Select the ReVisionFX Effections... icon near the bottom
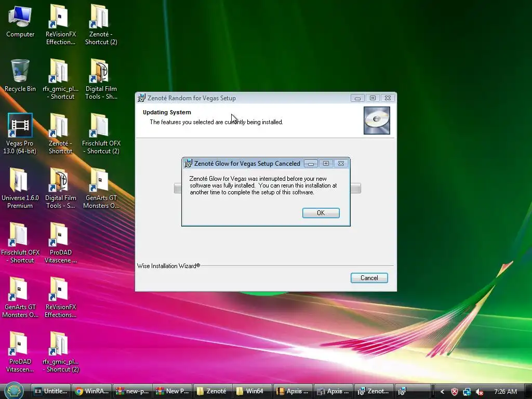532x399 pixels. tap(60, 297)
